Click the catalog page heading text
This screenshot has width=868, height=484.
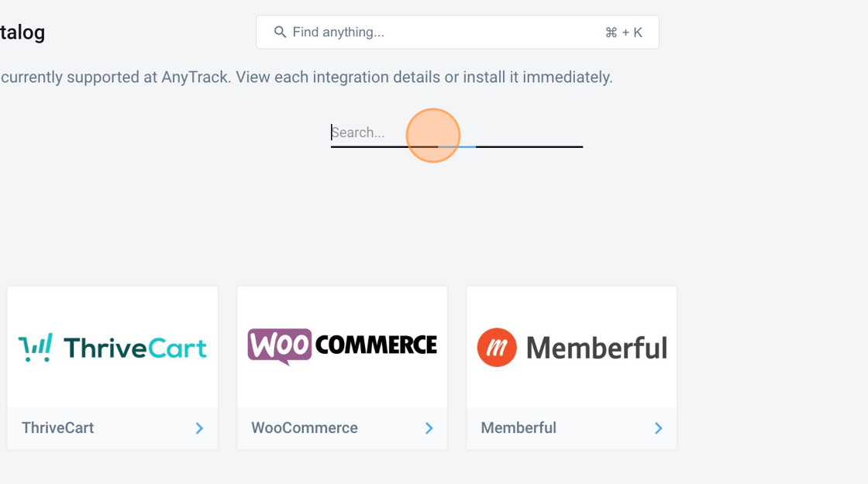coord(22,32)
